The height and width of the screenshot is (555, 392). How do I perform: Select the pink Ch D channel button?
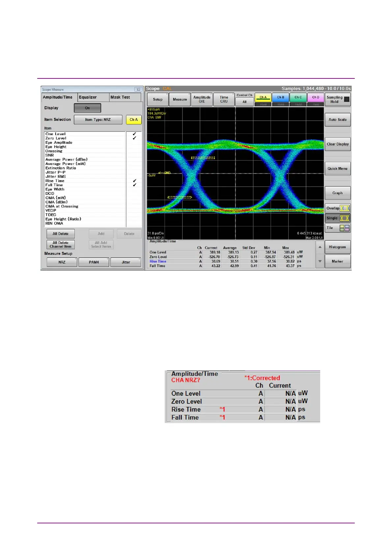tap(316, 98)
